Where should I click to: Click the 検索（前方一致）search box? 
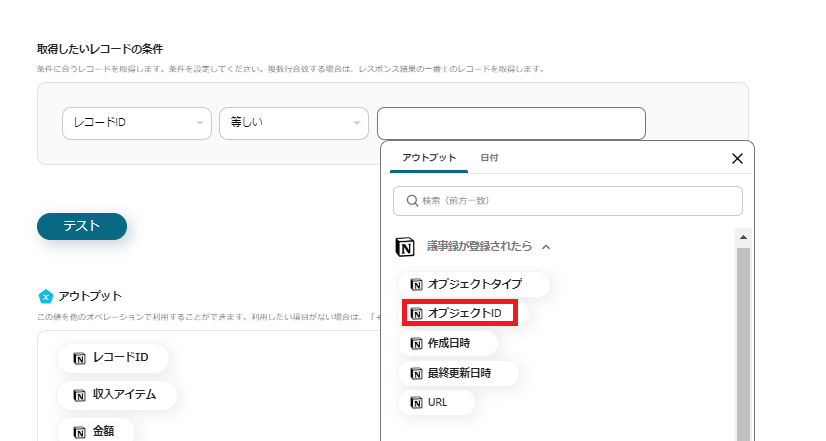(568, 201)
